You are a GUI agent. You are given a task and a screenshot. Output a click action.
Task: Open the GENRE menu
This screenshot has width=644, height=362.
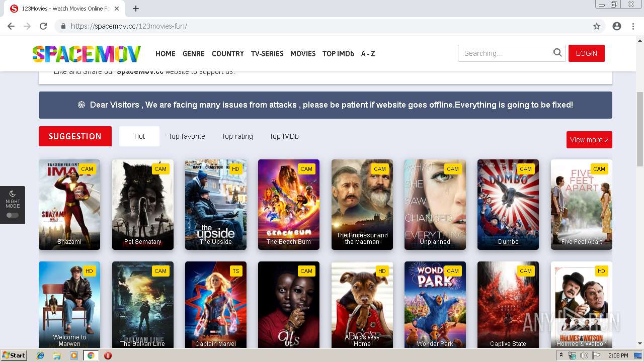pos(194,54)
